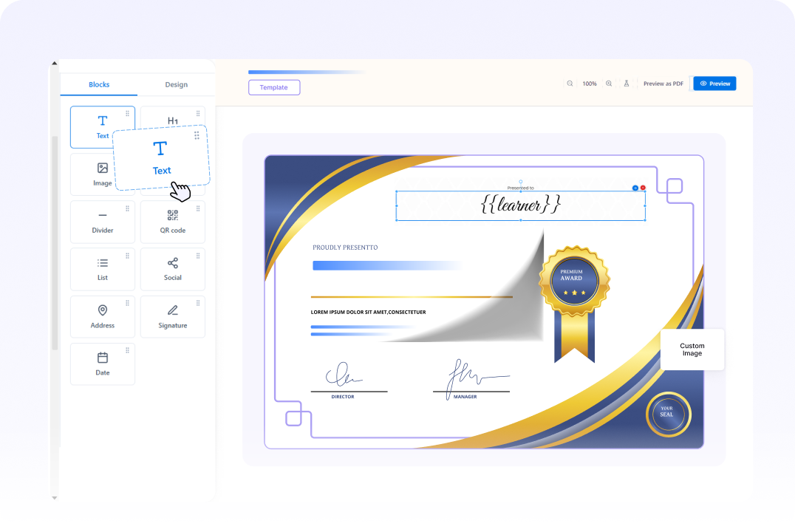Switch to the Design tab
This screenshot has width=795, height=532.
(x=177, y=85)
